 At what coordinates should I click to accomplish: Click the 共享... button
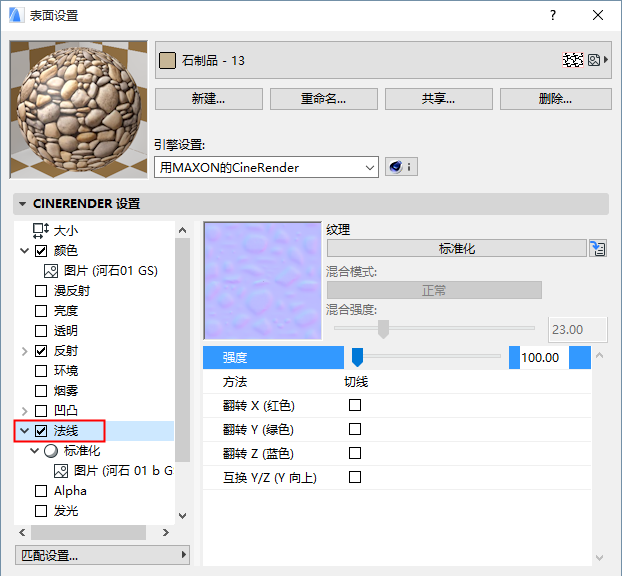coord(439,99)
